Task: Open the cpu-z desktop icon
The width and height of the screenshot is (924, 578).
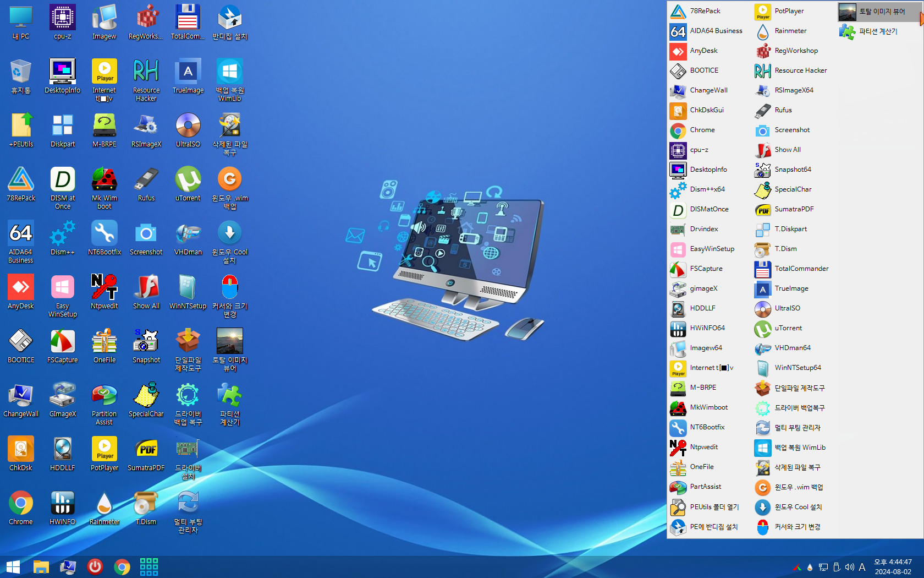Action: coord(62,23)
